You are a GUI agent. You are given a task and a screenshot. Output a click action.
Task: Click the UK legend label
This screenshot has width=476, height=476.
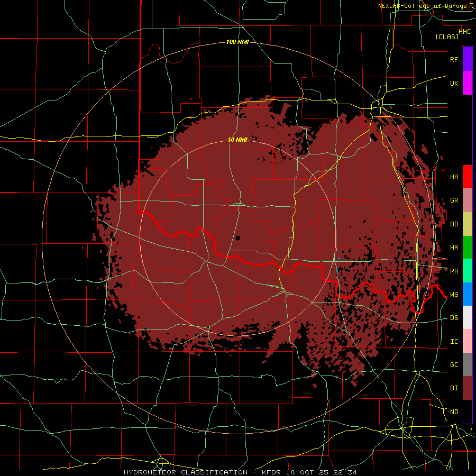point(454,83)
